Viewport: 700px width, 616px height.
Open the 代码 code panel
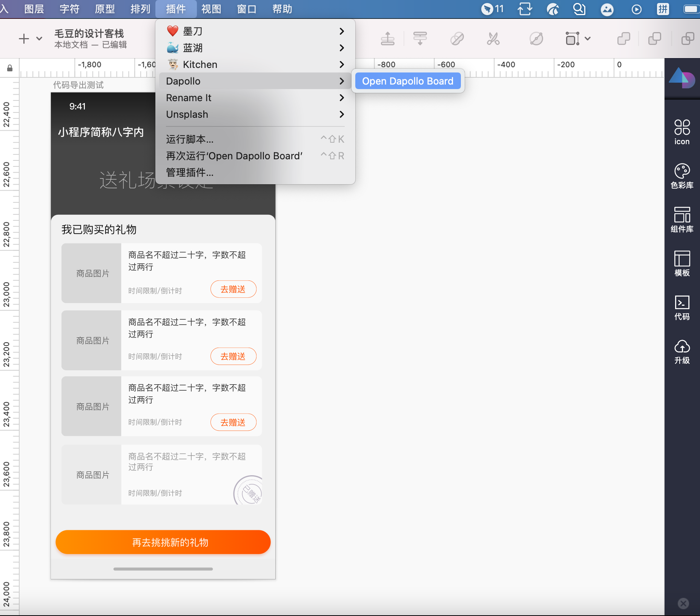pyautogui.click(x=682, y=308)
